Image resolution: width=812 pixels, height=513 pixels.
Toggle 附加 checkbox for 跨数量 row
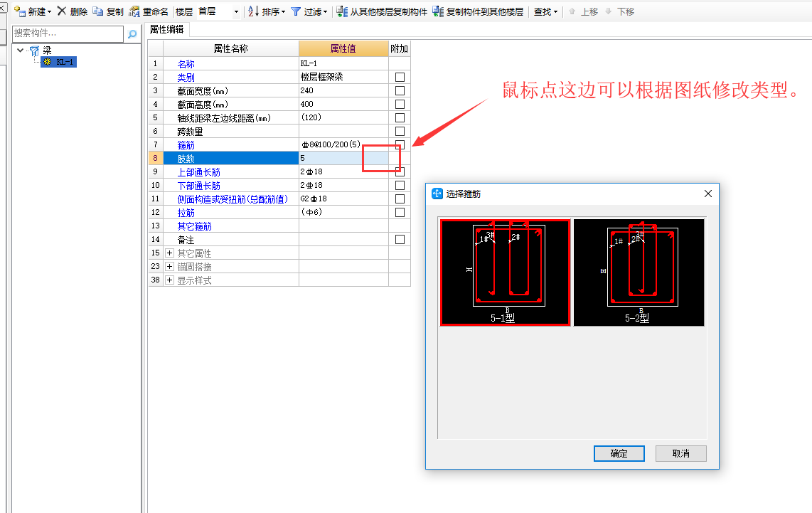(400, 131)
